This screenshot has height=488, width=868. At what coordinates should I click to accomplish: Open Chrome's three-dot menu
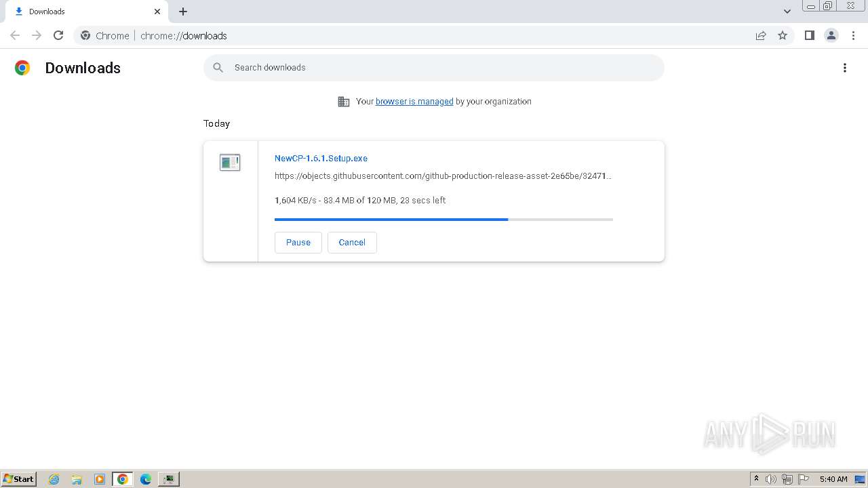pyautogui.click(x=853, y=35)
